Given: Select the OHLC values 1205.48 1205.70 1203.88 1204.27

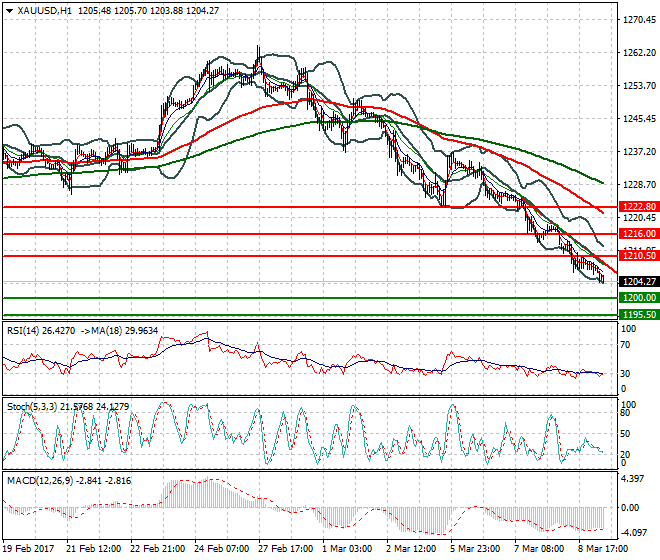Looking at the screenshot, I should point(149,11).
